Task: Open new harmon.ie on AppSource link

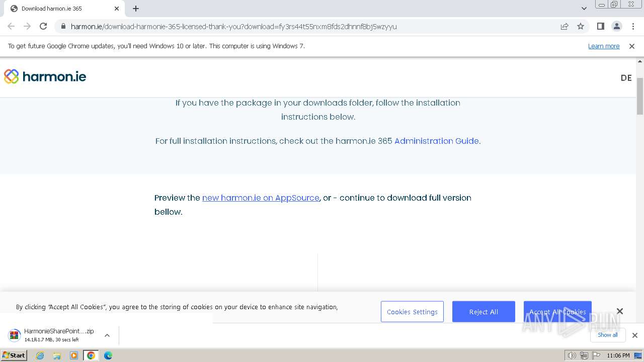Action: pyautogui.click(x=261, y=198)
